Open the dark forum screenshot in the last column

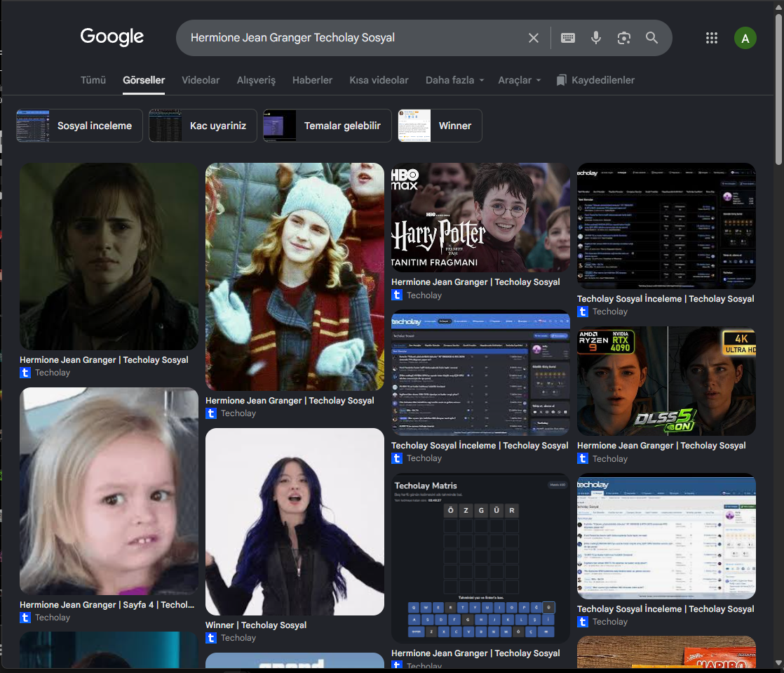666,226
